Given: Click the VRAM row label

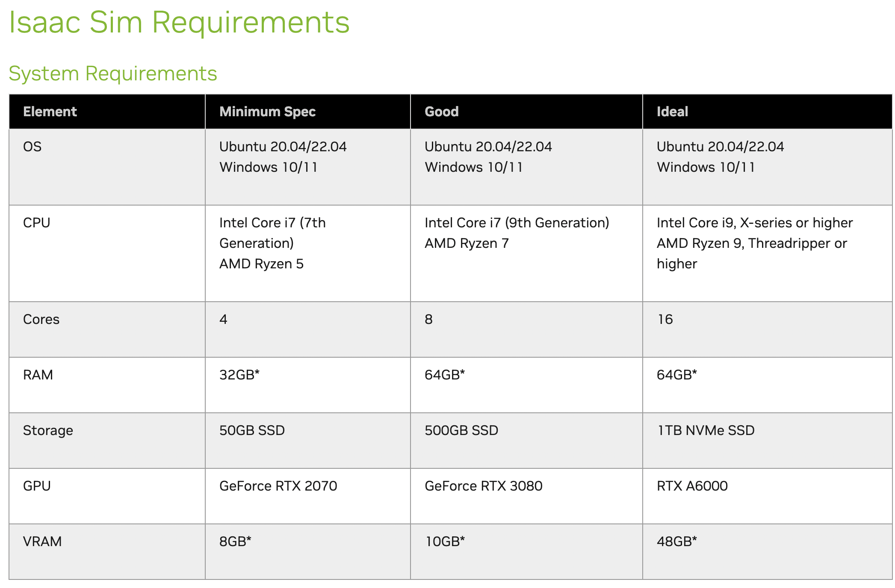Looking at the screenshot, I should coord(42,541).
